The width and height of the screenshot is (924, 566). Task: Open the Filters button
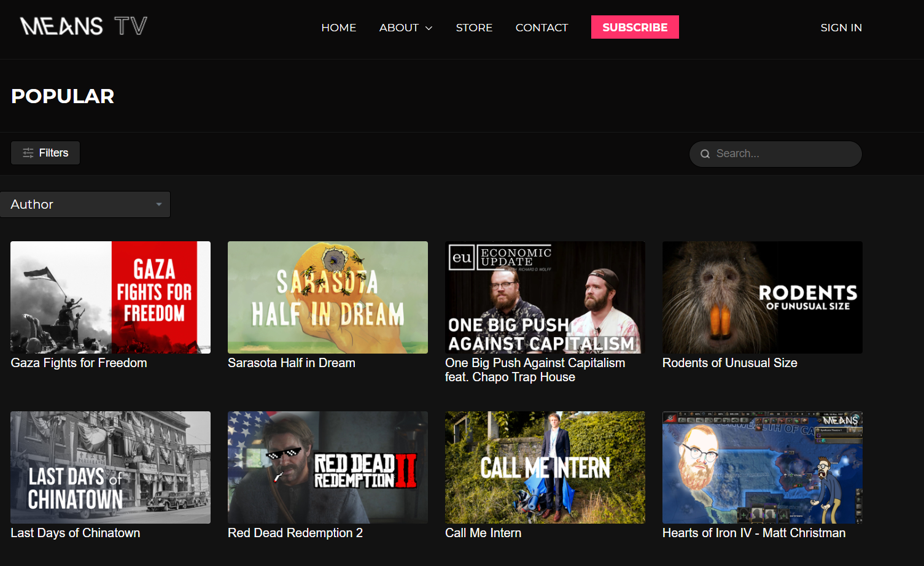(x=45, y=153)
